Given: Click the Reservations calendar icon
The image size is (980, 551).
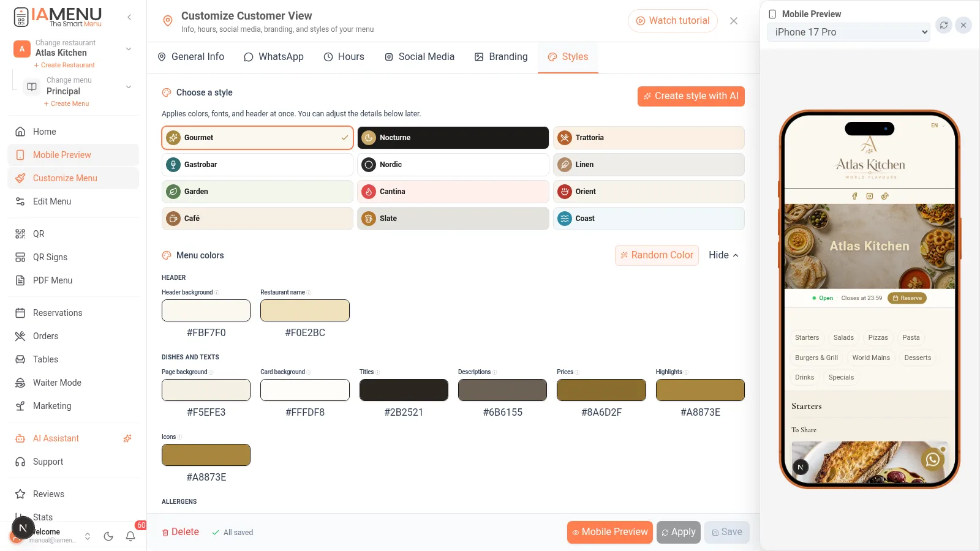Looking at the screenshot, I should point(20,313).
